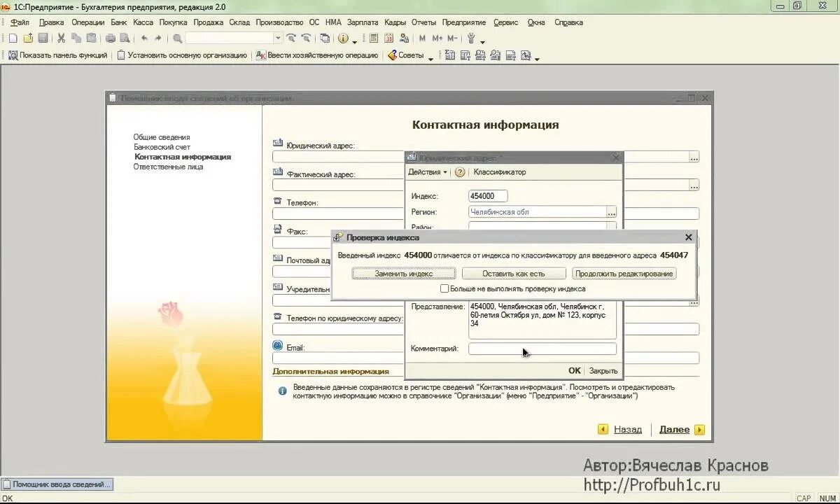Expand dropdown arrow beside the wrench icon

point(482,41)
